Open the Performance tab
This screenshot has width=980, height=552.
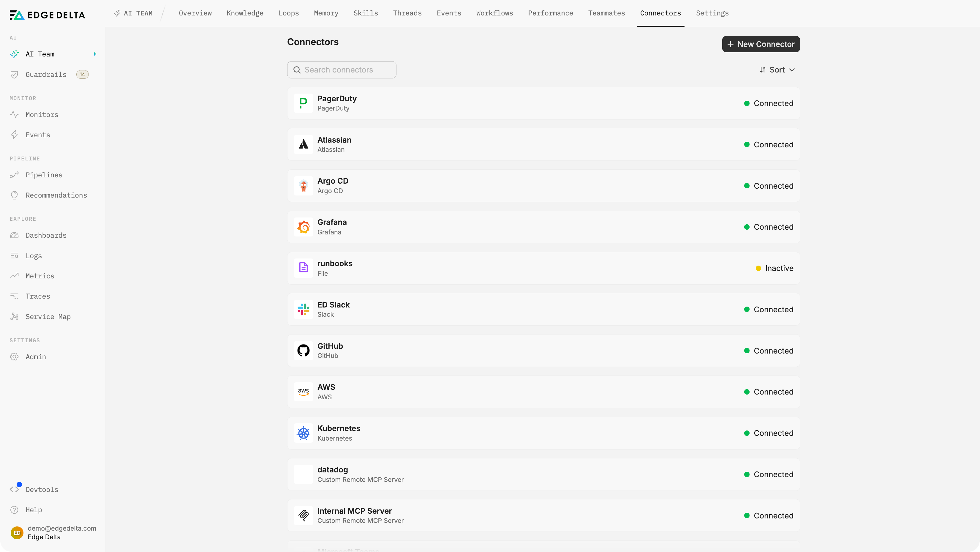pos(551,13)
